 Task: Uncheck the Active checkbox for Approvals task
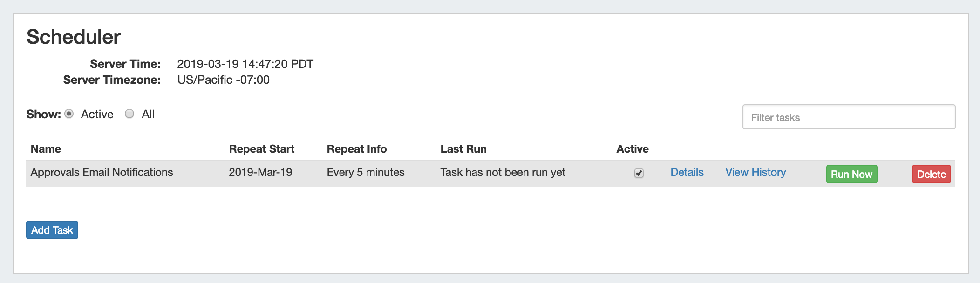(x=639, y=173)
